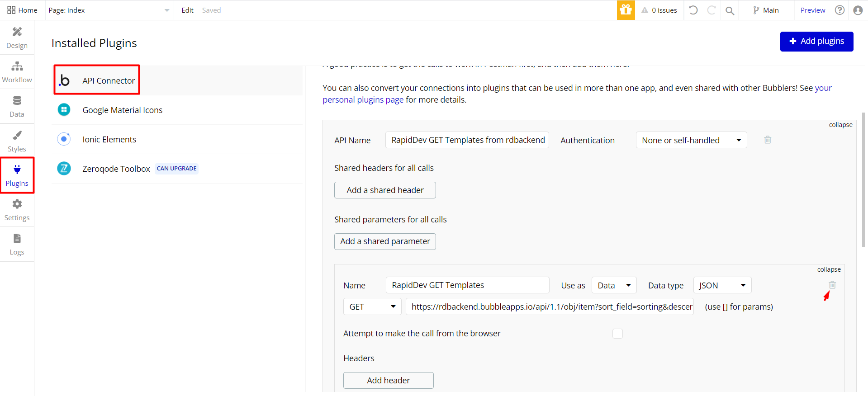Image resolution: width=868 pixels, height=396 pixels.
Task: Open the Preview link
Action: (x=813, y=10)
